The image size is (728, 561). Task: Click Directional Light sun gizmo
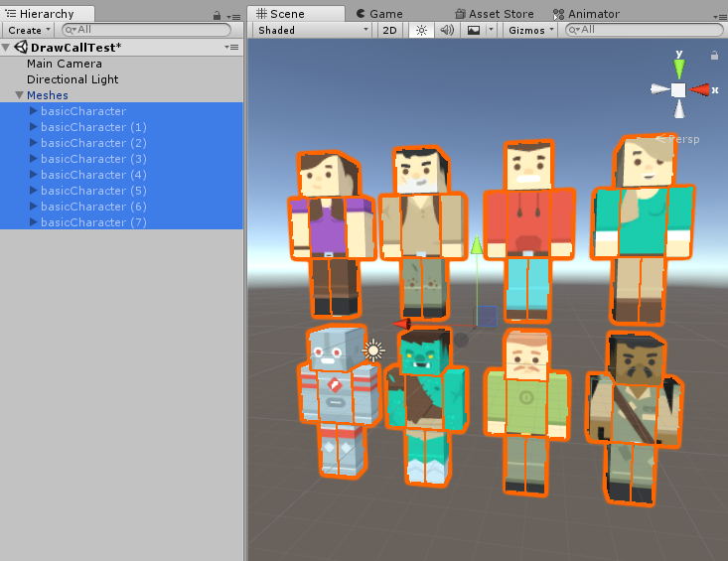[x=373, y=351]
